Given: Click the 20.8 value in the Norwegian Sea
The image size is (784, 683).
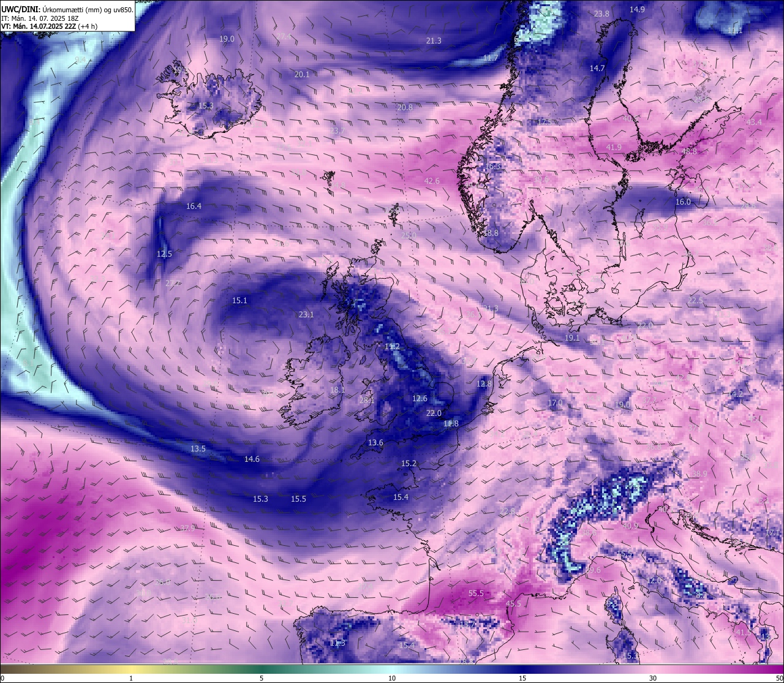Looking at the screenshot, I should [x=405, y=108].
